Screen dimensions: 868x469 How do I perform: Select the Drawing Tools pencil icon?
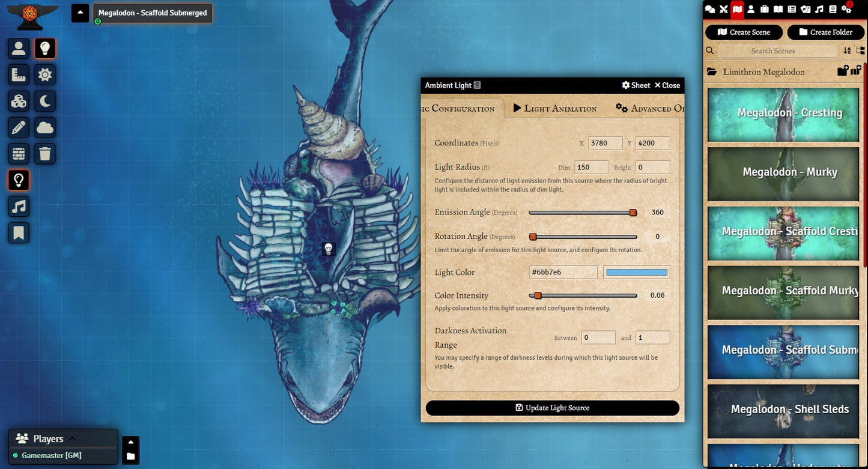point(19,127)
